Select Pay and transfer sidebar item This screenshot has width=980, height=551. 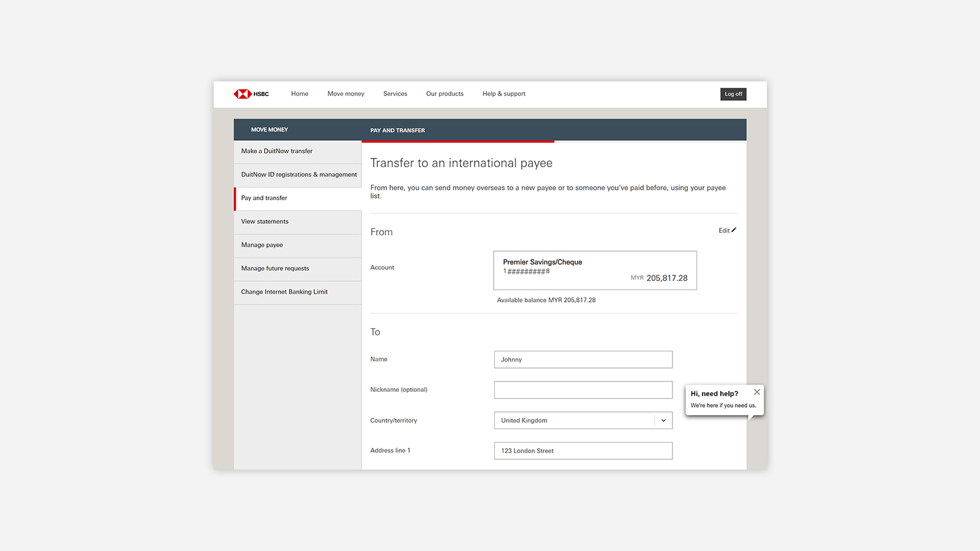[298, 198]
